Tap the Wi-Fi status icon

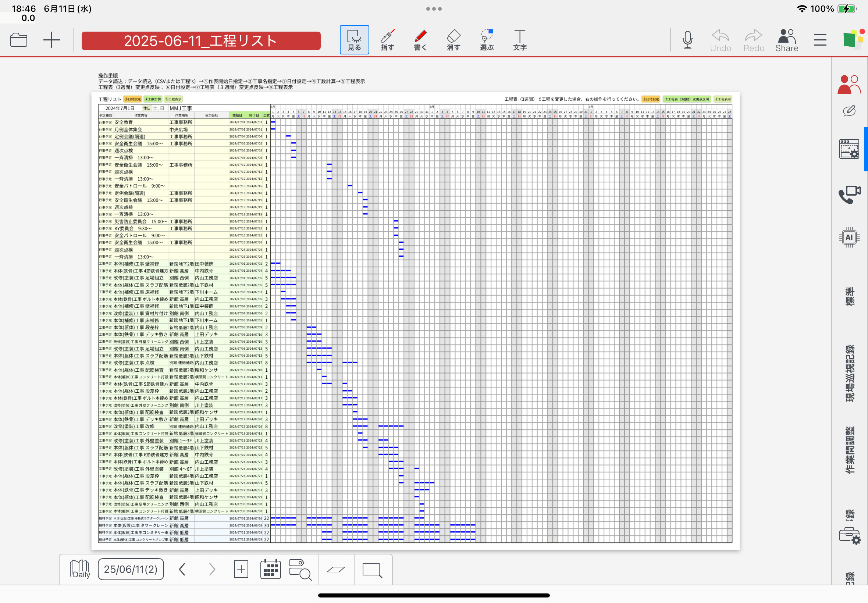pos(802,9)
